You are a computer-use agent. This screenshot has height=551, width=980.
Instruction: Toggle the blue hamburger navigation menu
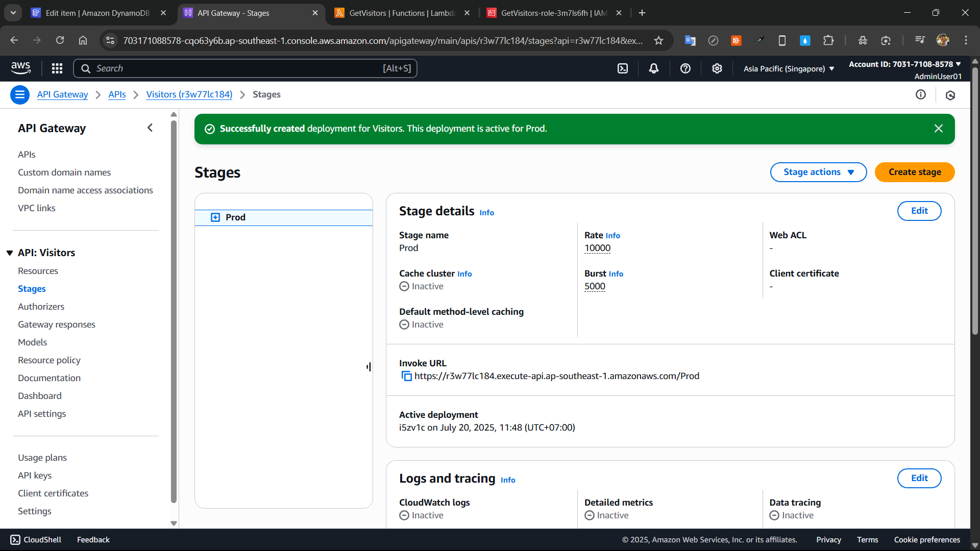(x=20, y=95)
